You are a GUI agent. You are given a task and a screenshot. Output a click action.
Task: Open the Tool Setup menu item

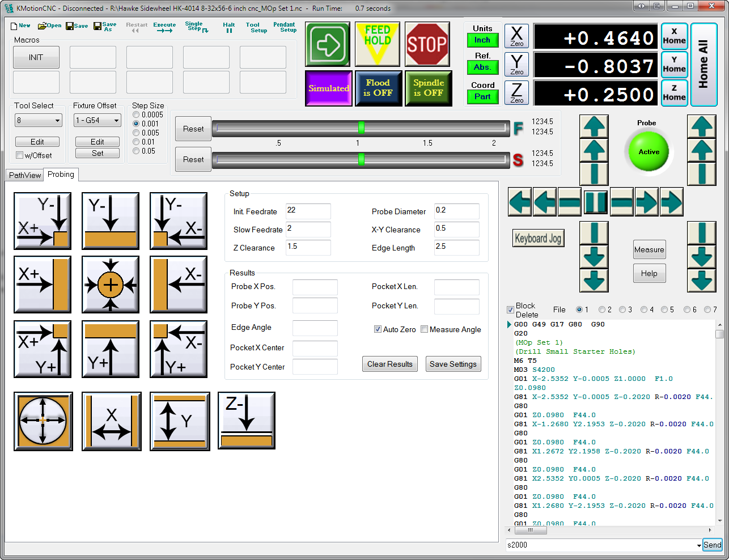coord(256,28)
